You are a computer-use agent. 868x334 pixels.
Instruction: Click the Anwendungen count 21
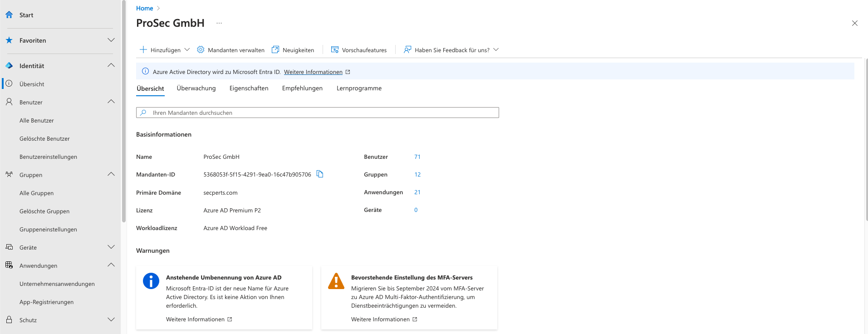tap(417, 192)
